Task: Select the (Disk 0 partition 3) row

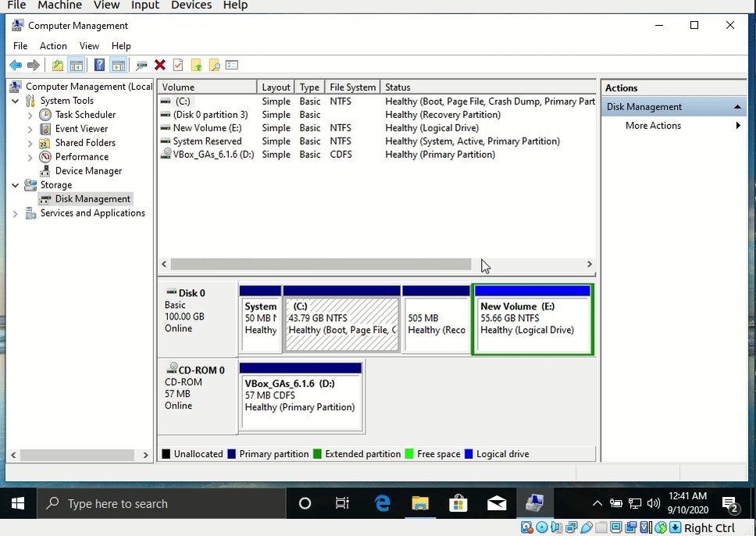Action: (x=377, y=115)
